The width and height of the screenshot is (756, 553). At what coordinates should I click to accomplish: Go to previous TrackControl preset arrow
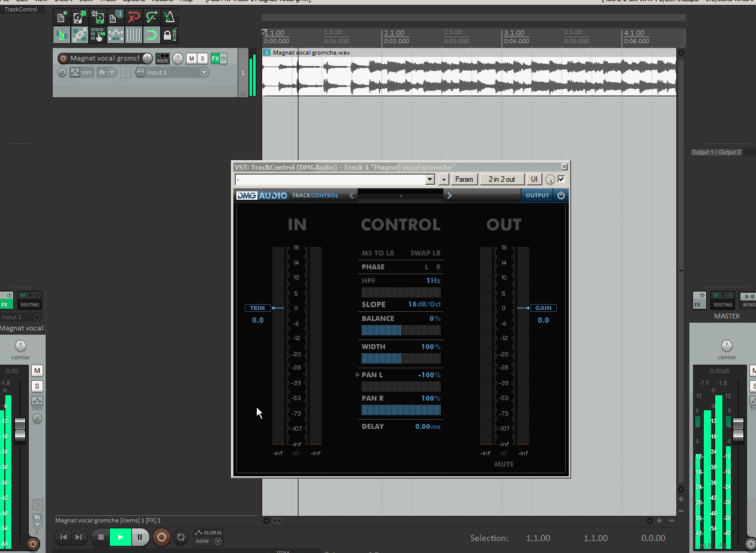(352, 196)
